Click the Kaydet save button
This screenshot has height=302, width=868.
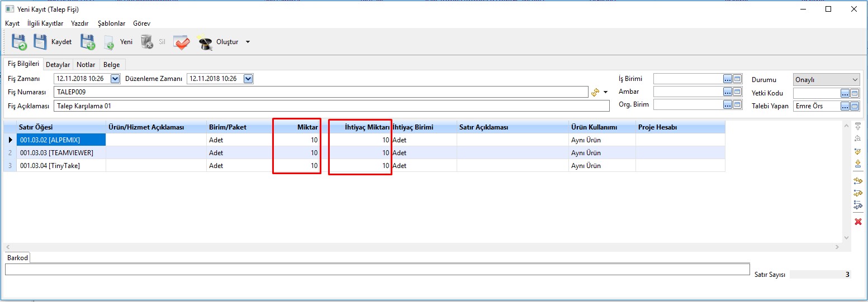pos(53,42)
